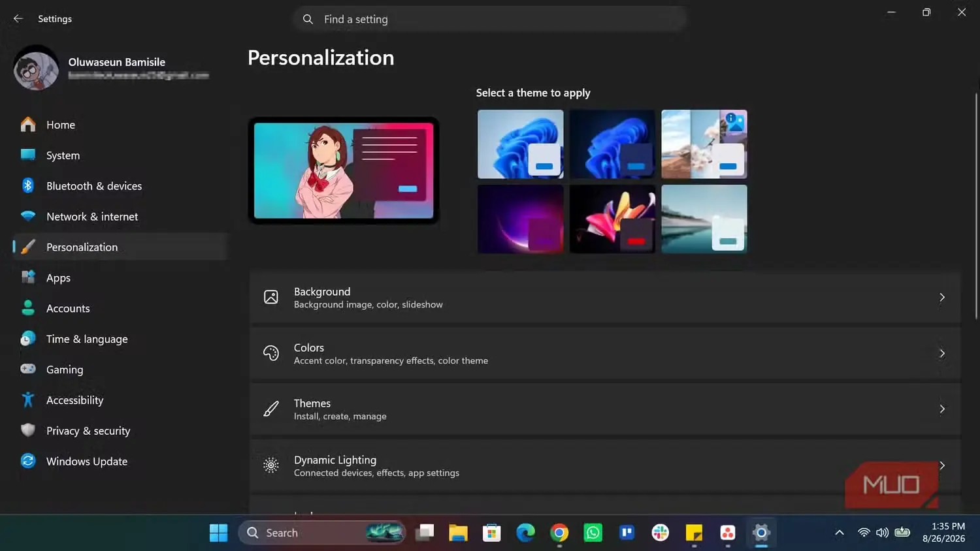Open Background image, color, slideshow row
Screen dimensions: 980x551
(605, 298)
